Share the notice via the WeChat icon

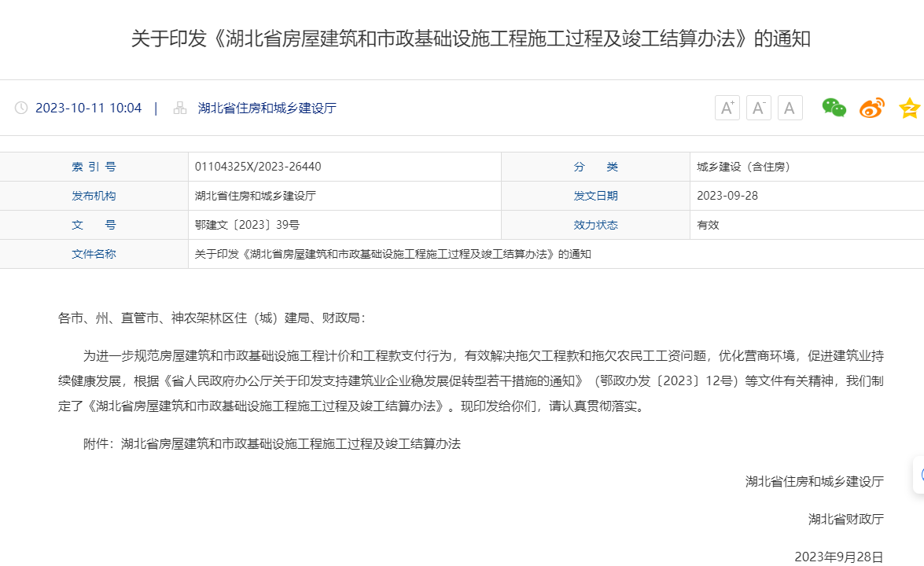(834, 108)
